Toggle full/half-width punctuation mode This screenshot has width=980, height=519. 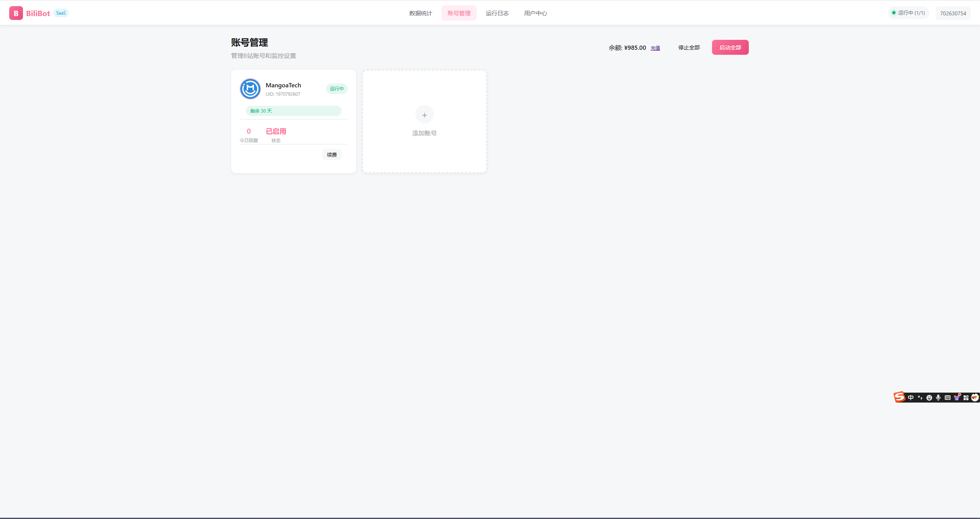click(920, 397)
